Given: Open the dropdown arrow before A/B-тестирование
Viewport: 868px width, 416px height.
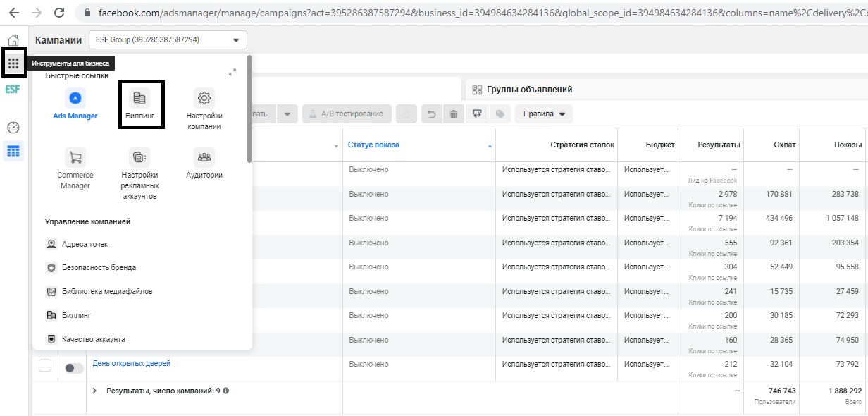Looking at the screenshot, I should coord(287,114).
